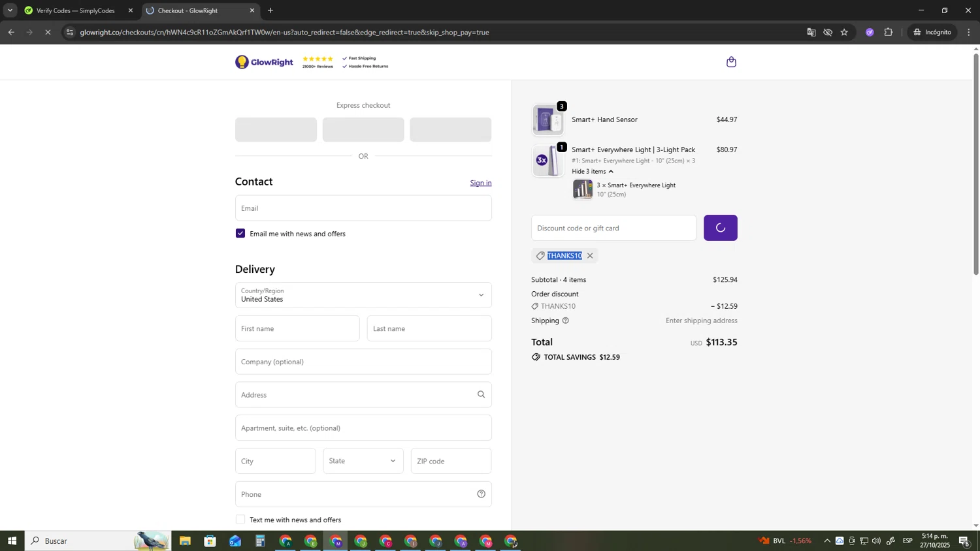The height and width of the screenshot is (551, 980).
Task: Click the site information icon in address bar
Action: 70,32
